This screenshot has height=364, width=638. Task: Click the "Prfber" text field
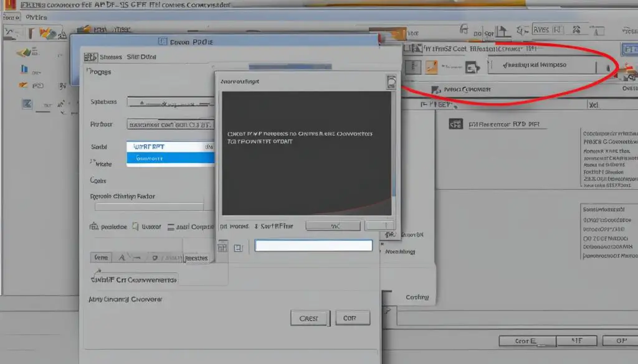point(171,124)
